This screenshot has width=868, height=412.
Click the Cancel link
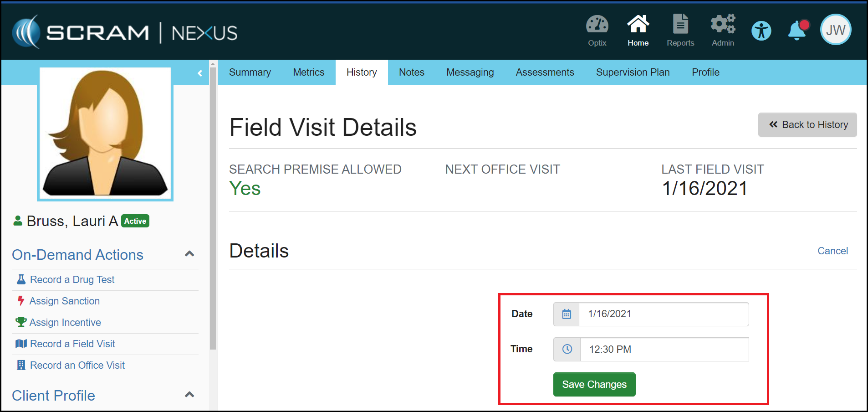832,251
